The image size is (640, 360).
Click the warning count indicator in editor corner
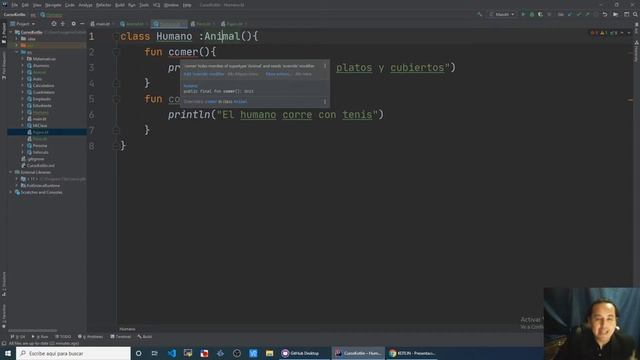(604, 33)
